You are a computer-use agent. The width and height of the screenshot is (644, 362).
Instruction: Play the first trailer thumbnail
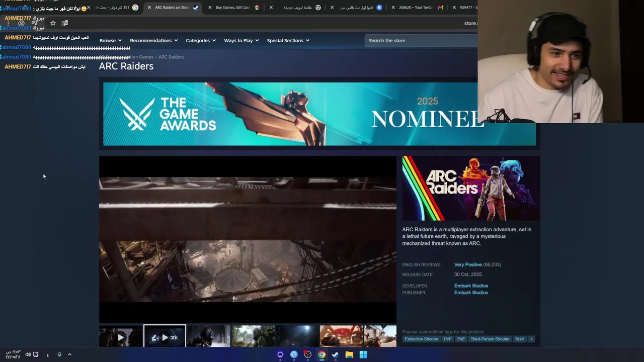coord(120,336)
